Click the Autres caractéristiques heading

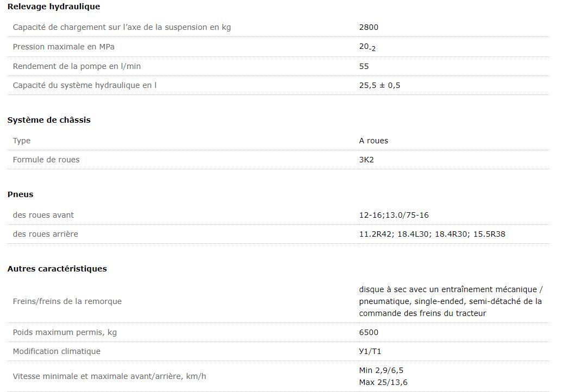(x=57, y=269)
